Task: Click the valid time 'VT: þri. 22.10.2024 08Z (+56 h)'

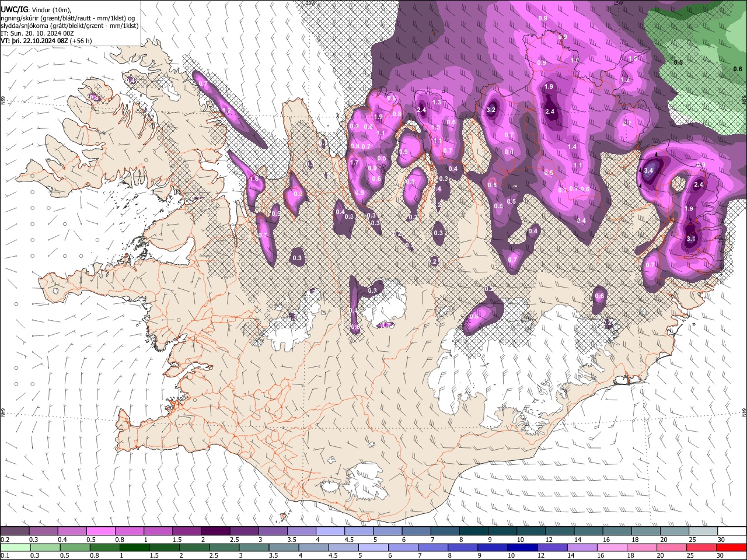Action: [46, 41]
